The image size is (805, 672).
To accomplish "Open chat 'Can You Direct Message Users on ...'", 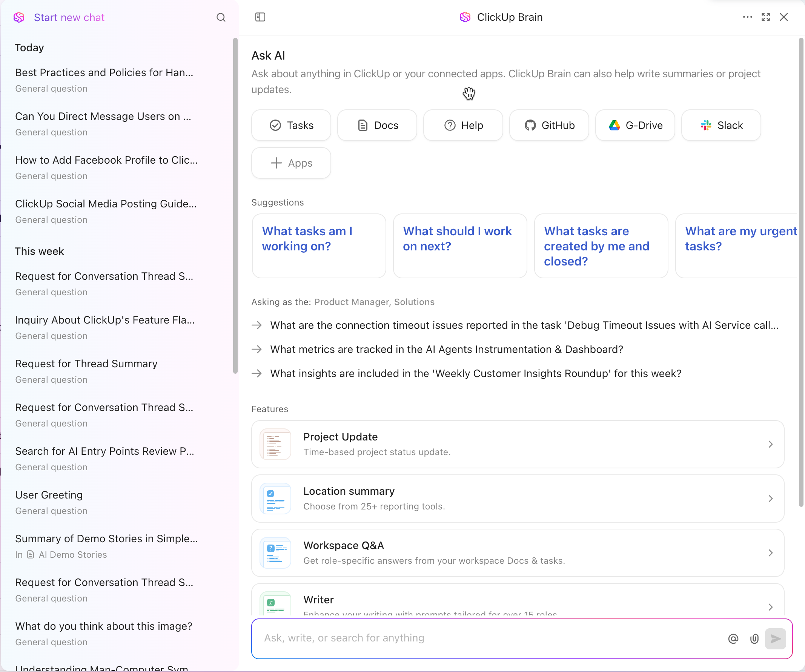I will click(108, 124).
